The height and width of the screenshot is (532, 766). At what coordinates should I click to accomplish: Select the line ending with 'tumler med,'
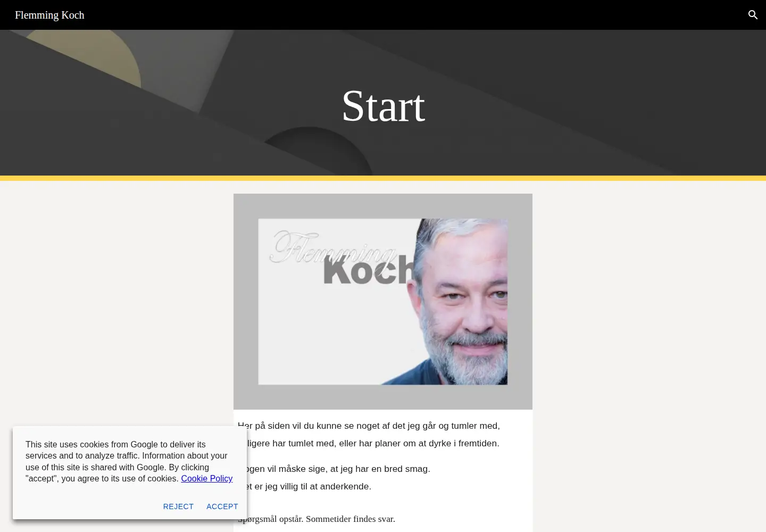click(369, 426)
